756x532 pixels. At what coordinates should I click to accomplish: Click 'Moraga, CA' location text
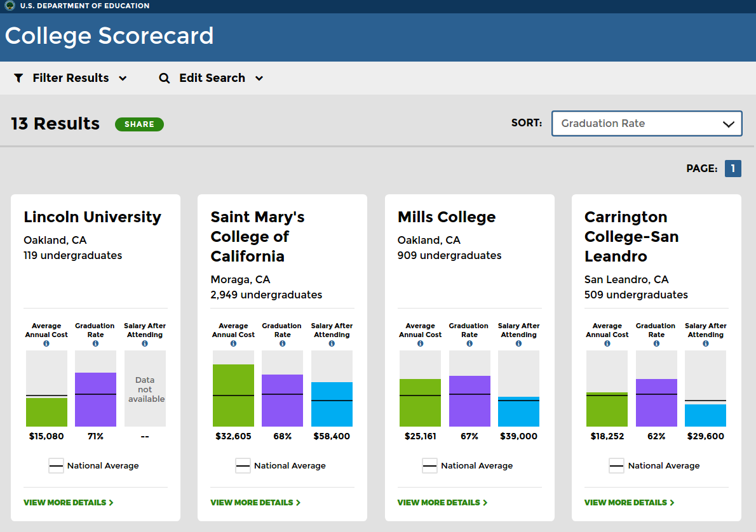pos(240,279)
